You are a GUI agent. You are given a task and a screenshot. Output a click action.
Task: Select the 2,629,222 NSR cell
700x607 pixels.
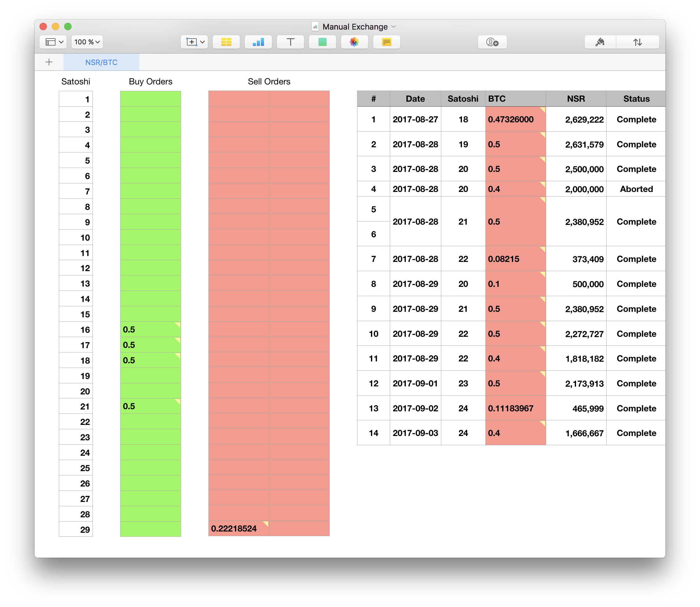click(x=576, y=119)
